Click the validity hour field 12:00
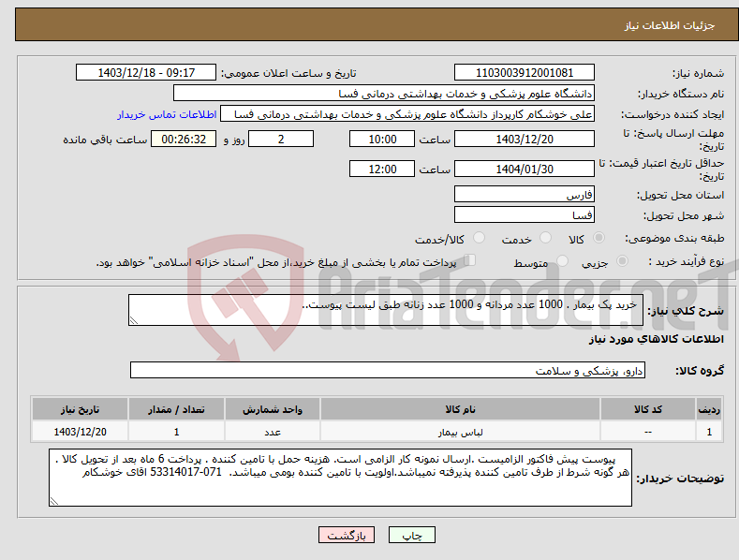Viewport: 739px width, 560px height. (382, 169)
